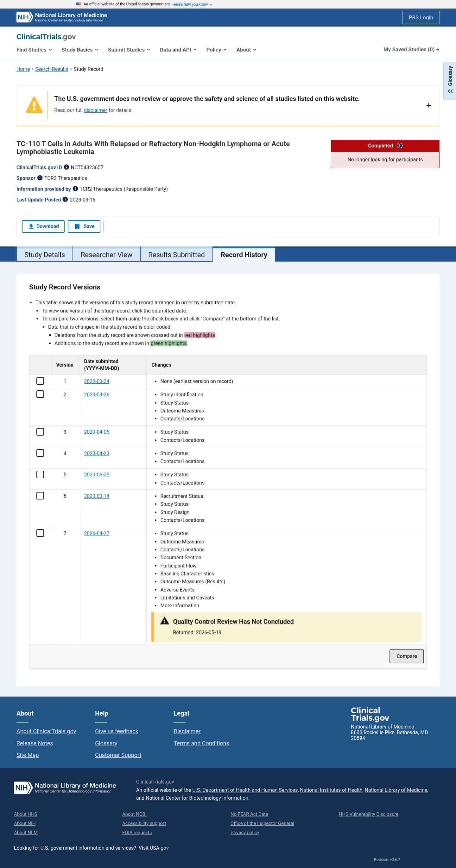Click the info icon beside Last Update Posted

coord(66,200)
